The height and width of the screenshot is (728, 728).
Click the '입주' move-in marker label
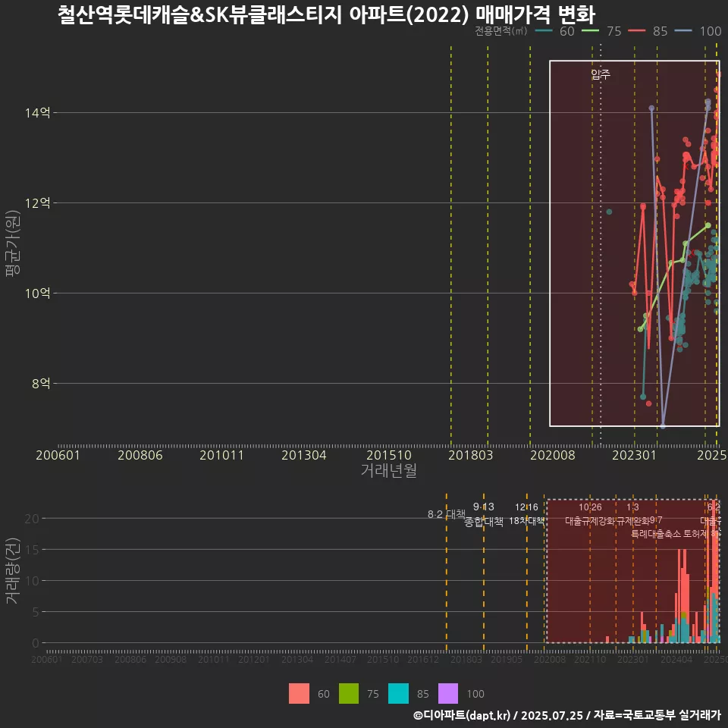(601, 74)
